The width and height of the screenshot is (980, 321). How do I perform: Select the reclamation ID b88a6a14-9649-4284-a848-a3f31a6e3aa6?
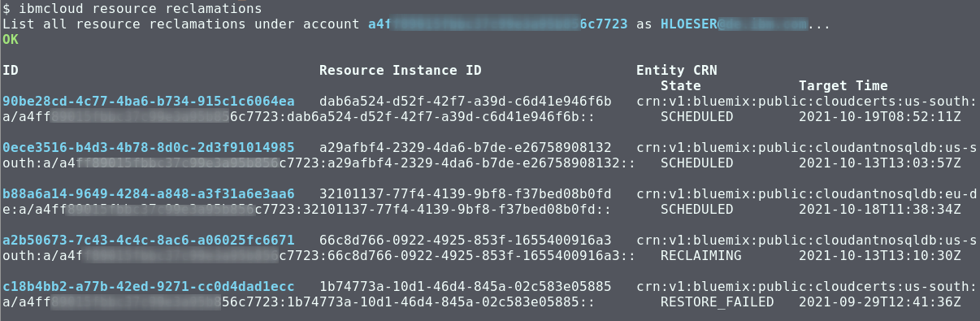tap(149, 194)
